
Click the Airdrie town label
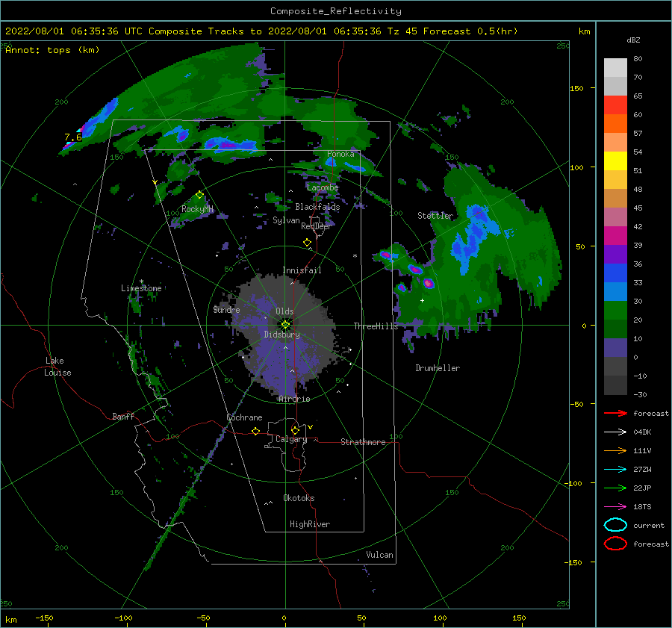pyautogui.click(x=294, y=399)
